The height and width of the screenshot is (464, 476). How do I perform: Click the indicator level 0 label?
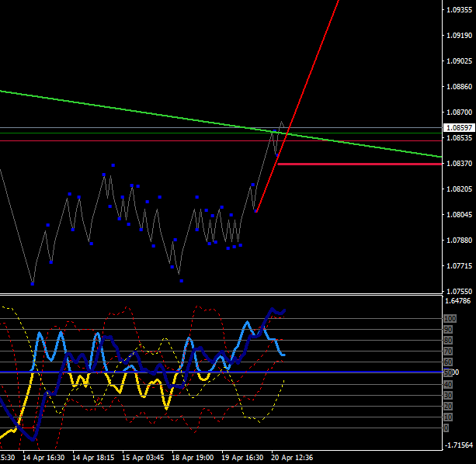coord(446,428)
